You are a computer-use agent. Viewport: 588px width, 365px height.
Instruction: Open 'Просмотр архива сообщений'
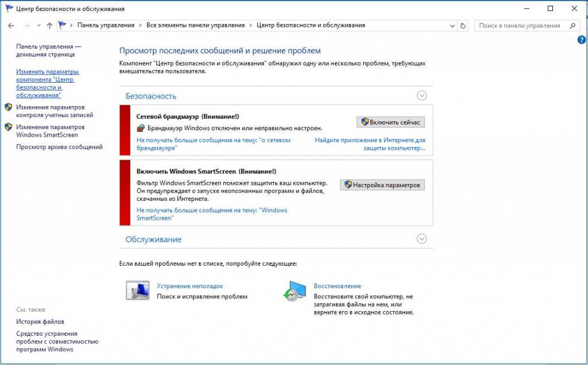click(59, 147)
